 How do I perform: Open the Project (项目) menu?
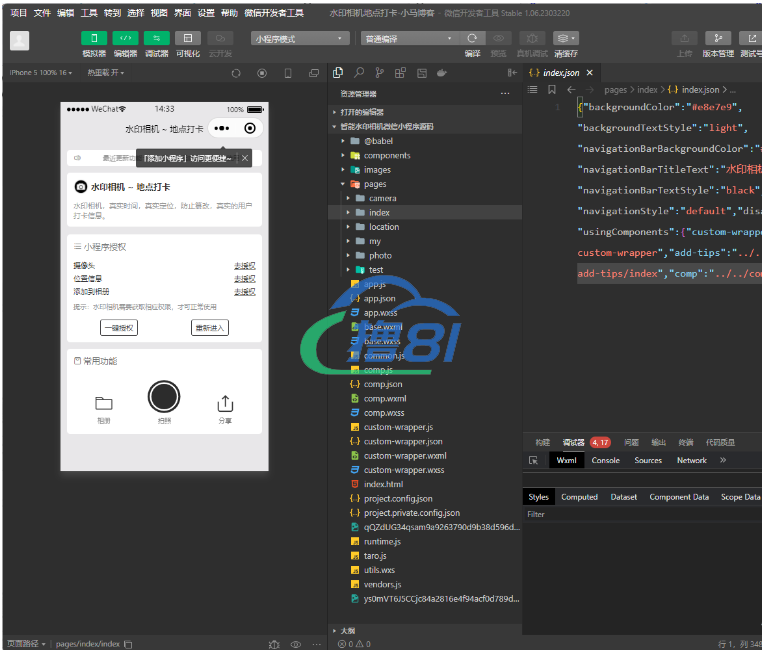click(x=18, y=13)
